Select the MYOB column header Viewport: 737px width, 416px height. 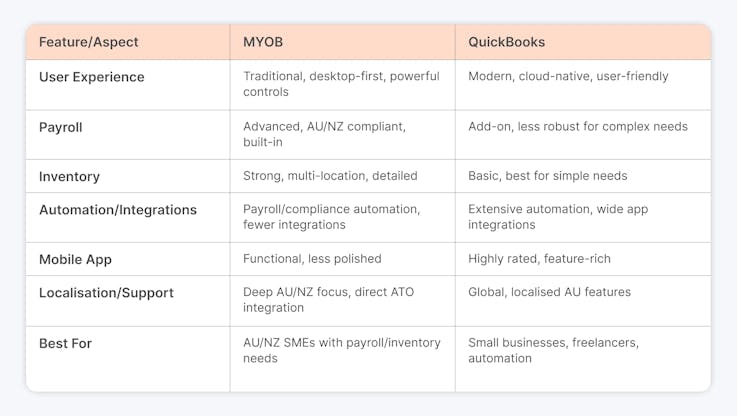[263, 42]
